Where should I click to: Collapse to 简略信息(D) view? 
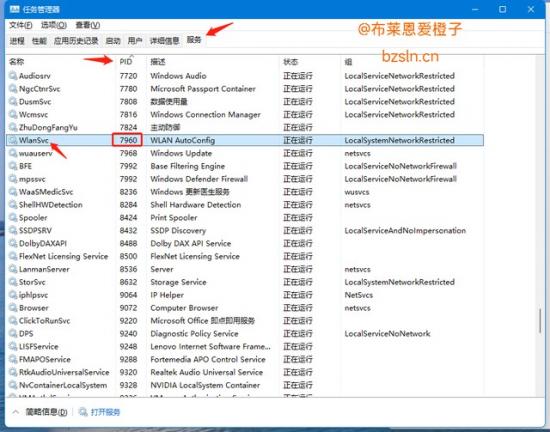(x=46, y=412)
